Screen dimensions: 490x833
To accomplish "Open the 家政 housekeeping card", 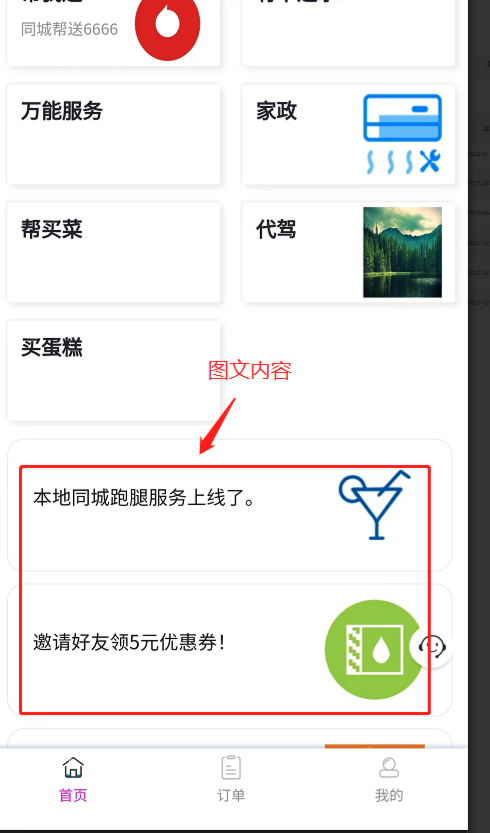I will coord(349,134).
